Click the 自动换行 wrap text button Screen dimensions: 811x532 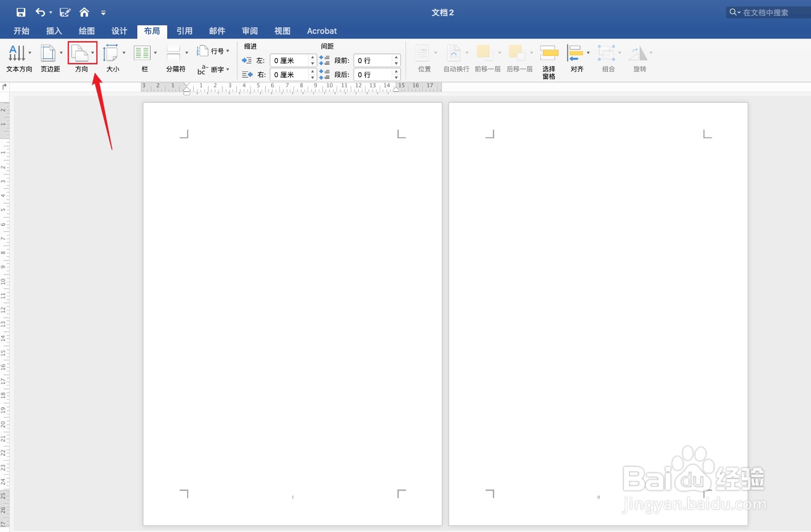(x=456, y=58)
